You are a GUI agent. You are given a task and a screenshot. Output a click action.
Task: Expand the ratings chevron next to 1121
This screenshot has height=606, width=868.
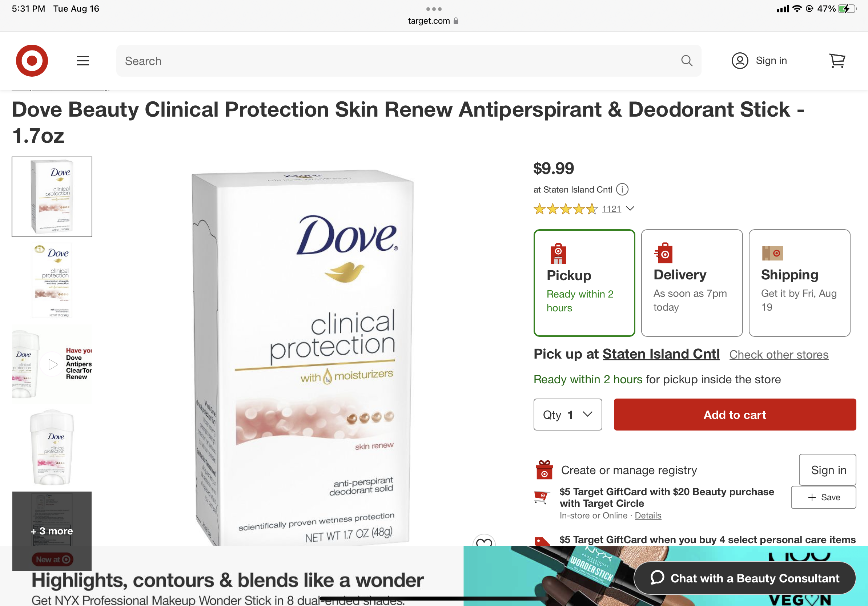pyautogui.click(x=630, y=209)
